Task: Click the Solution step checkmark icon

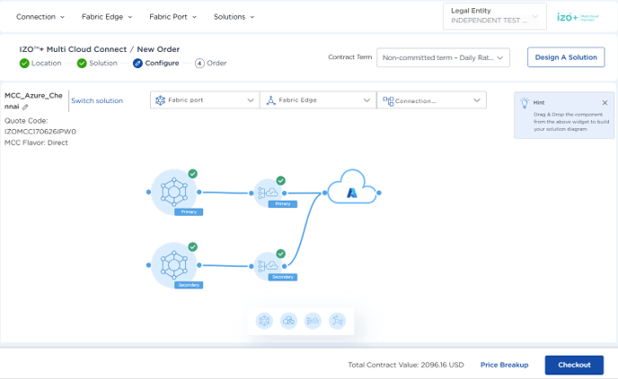Action: click(x=82, y=63)
